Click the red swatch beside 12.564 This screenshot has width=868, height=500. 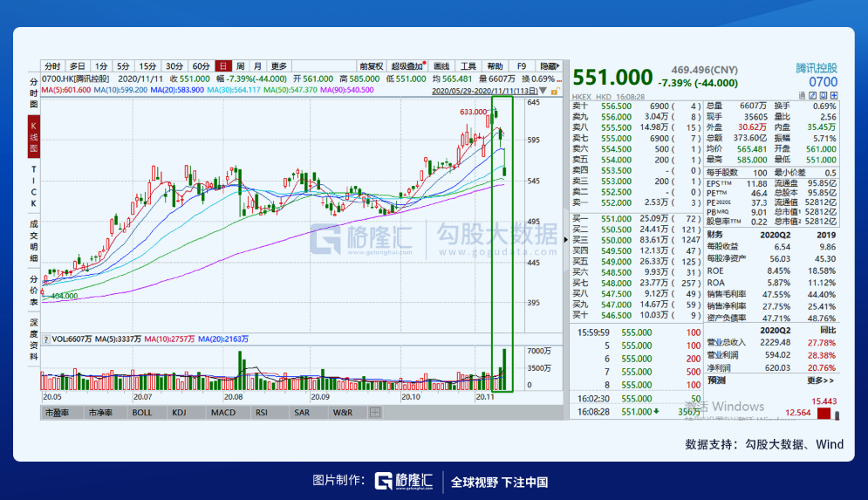point(824,413)
